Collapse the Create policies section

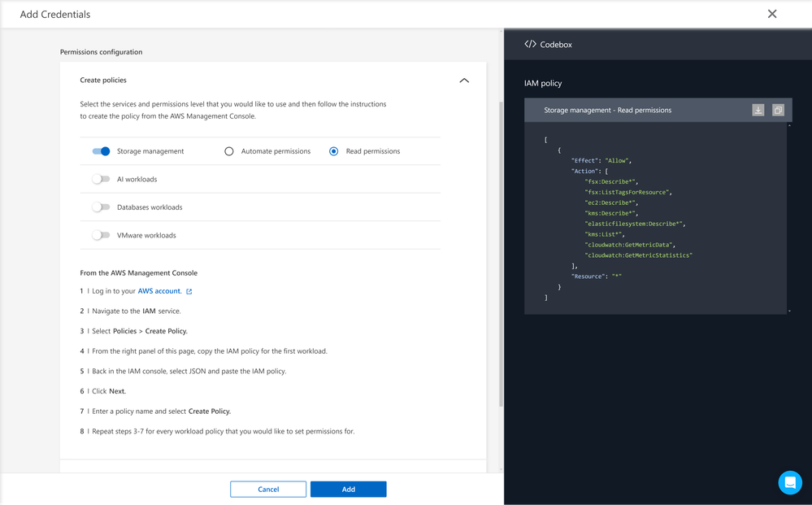point(464,81)
